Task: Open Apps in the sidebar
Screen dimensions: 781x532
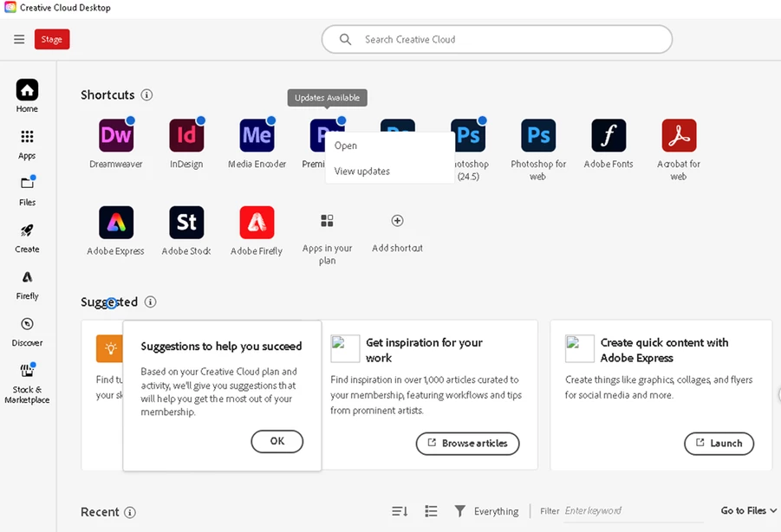Action: (x=27, y=145)
